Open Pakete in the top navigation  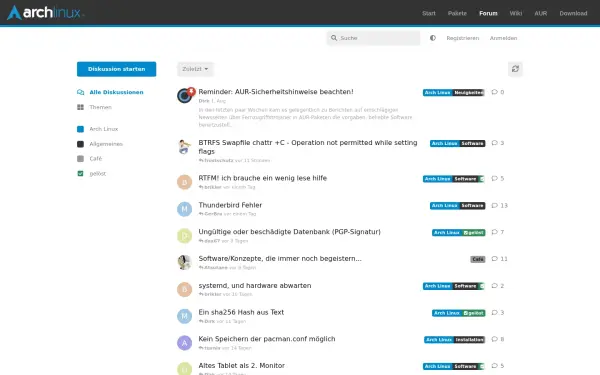[x=457, y=13]
